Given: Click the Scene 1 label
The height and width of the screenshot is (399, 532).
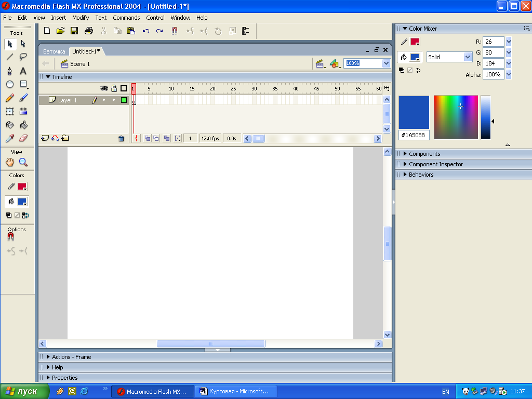Looking at the screenshot, I should click(79, 64).
